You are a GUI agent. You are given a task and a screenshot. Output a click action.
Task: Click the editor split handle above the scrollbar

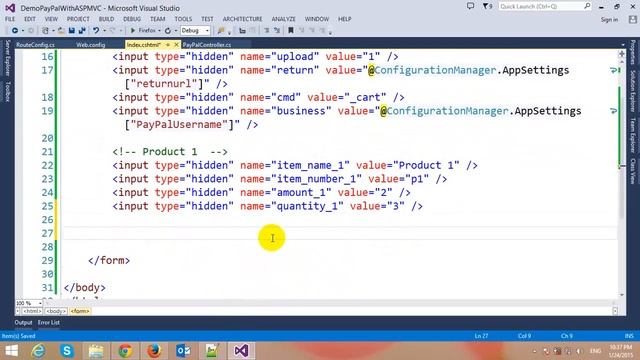622,53
